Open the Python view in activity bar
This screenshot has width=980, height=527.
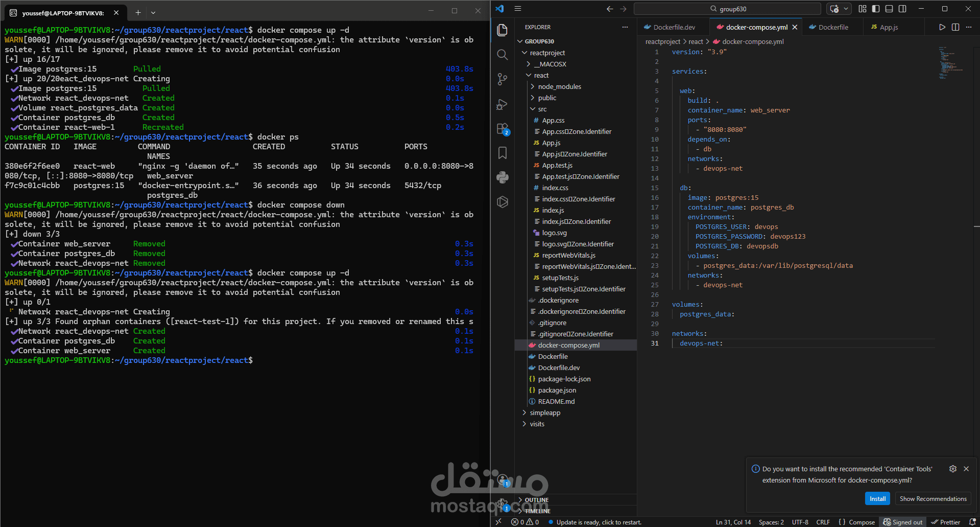(503, 177)
